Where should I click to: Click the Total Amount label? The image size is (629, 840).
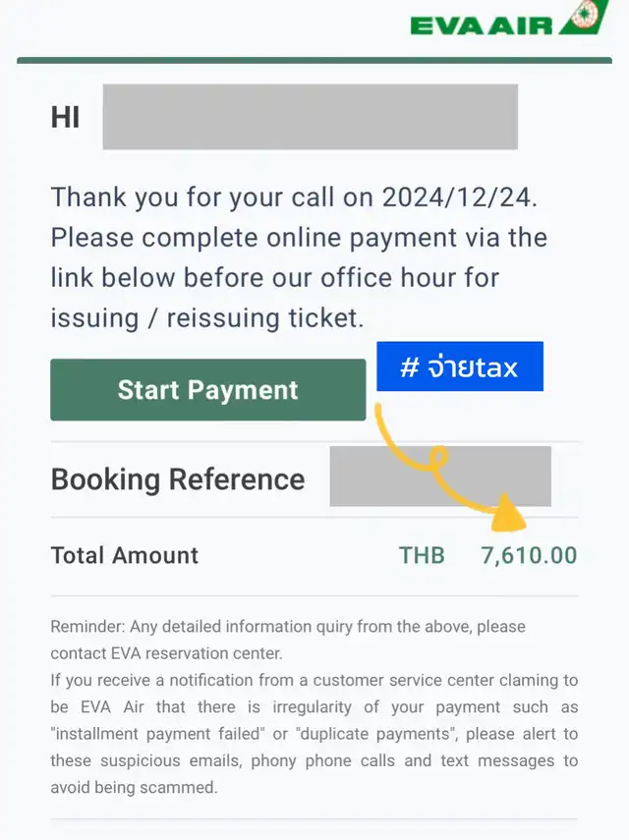pyautogui.click(x=125, y=555)
